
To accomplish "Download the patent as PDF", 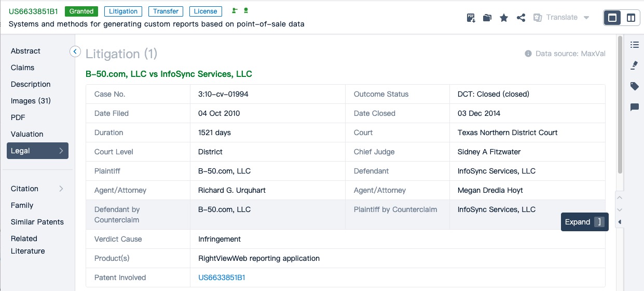I will coord(471,18).
